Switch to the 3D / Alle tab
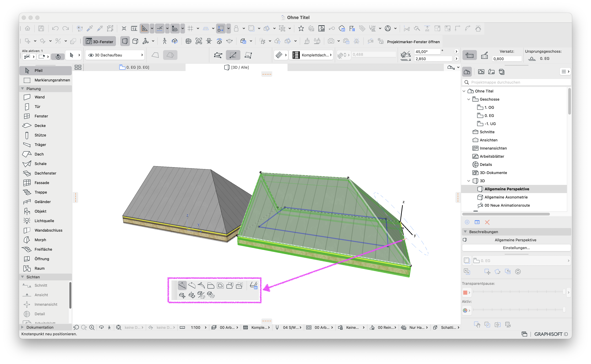Image resolution: width=591 pixels, height=364 pixels. coord(236,67)
